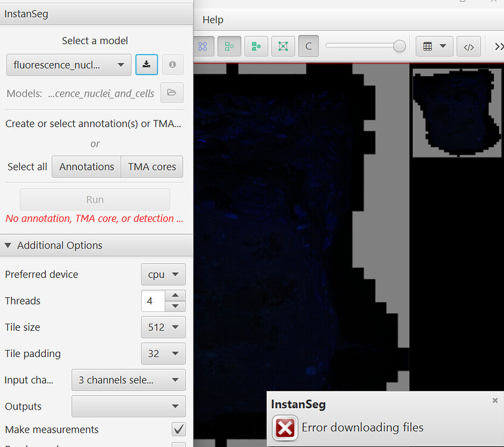
Task: Select all Annotations with the Annotations button
Action: click(x=86, y=167)
